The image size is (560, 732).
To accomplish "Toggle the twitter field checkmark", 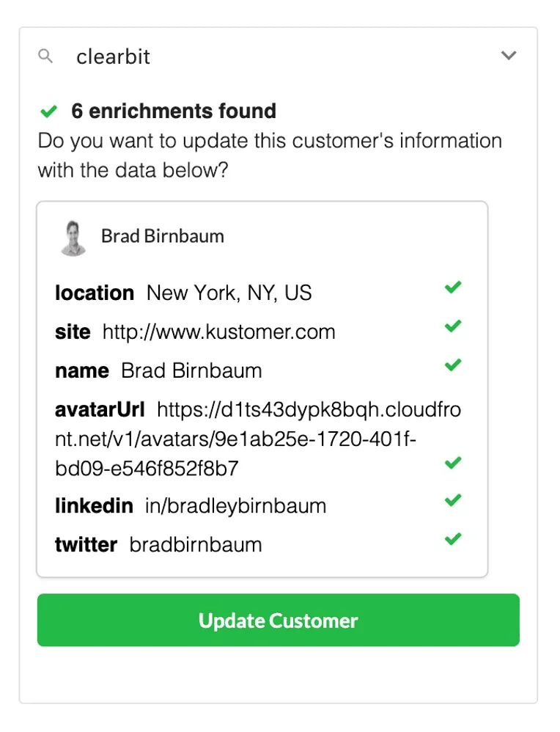I will (454, 539).
